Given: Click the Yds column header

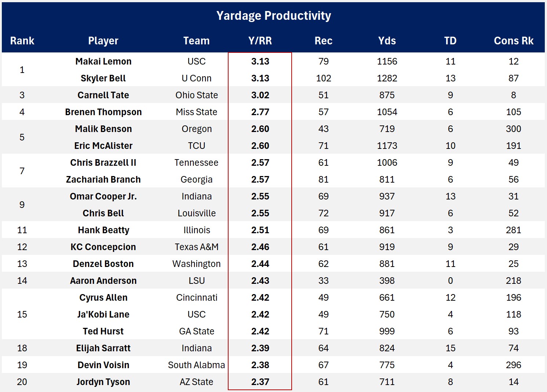Looking at the screenshot, I should 387,41.
